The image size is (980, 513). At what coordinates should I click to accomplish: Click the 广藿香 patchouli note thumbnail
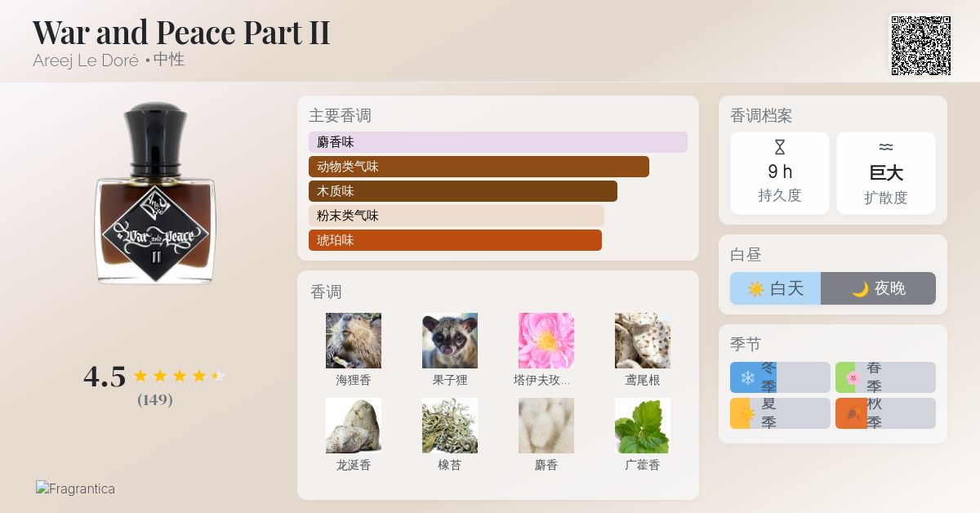642,426
